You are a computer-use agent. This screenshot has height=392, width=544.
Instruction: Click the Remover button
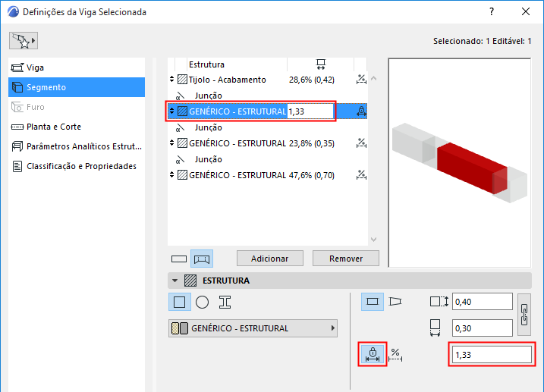tap(346, 259)
